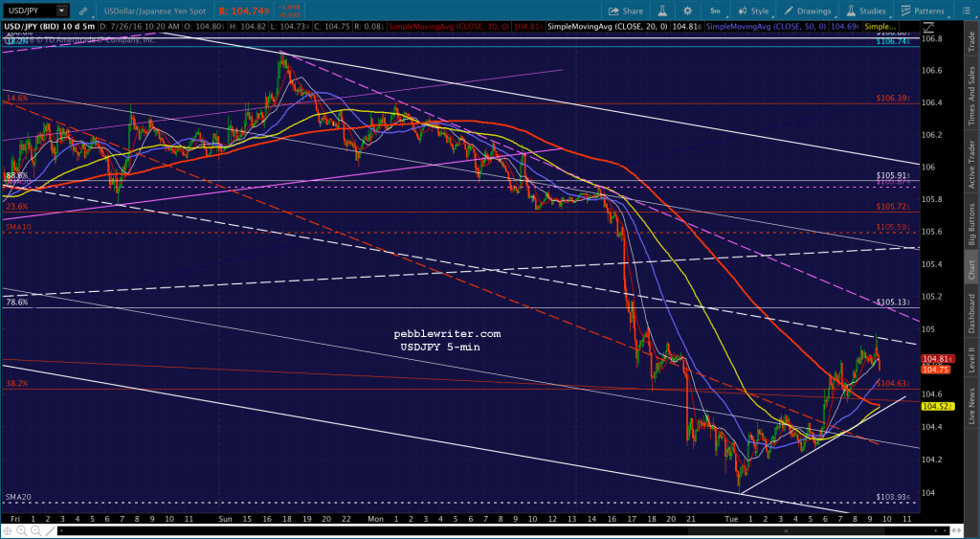Click the 78.6% Fibonacci label
This screenshot has height=539, width=980.
[17, 302]
